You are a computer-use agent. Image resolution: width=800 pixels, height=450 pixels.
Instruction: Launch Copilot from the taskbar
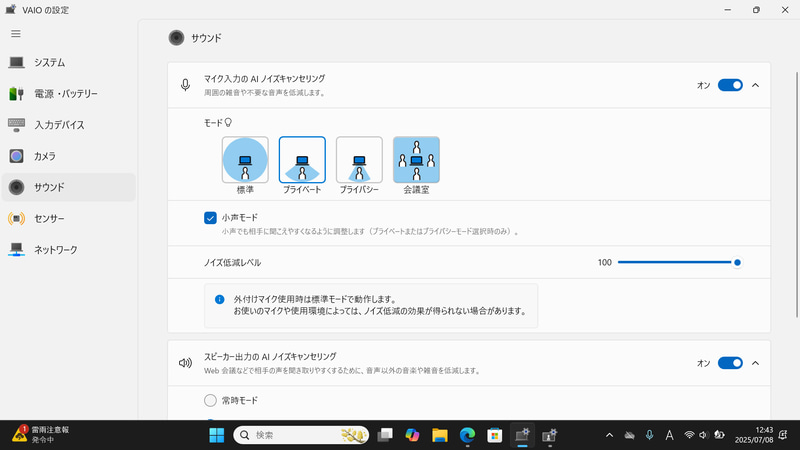coord(412,435)
